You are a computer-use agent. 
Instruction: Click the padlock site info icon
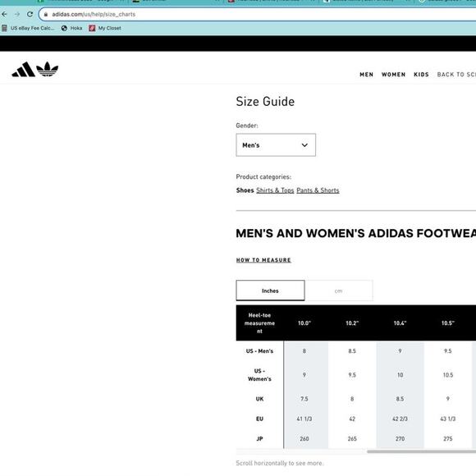click(x=46, y=14)
